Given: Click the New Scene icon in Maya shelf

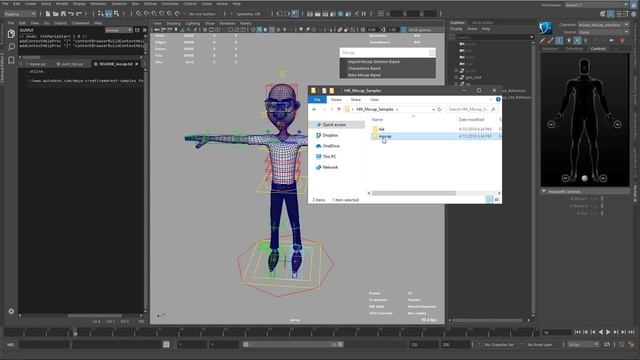Looking at the screenshot, I should click(x=48, y=13).
